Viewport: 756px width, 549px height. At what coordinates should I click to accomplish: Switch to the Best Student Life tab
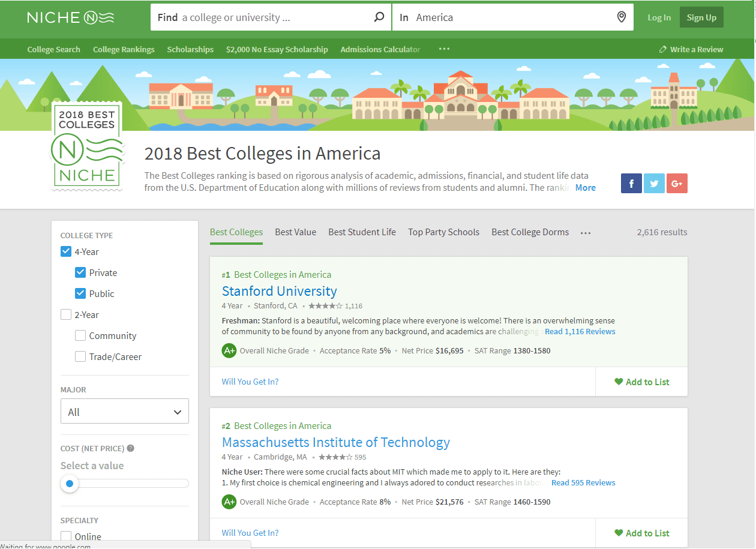pyautogui.click(x=362, y=232)
